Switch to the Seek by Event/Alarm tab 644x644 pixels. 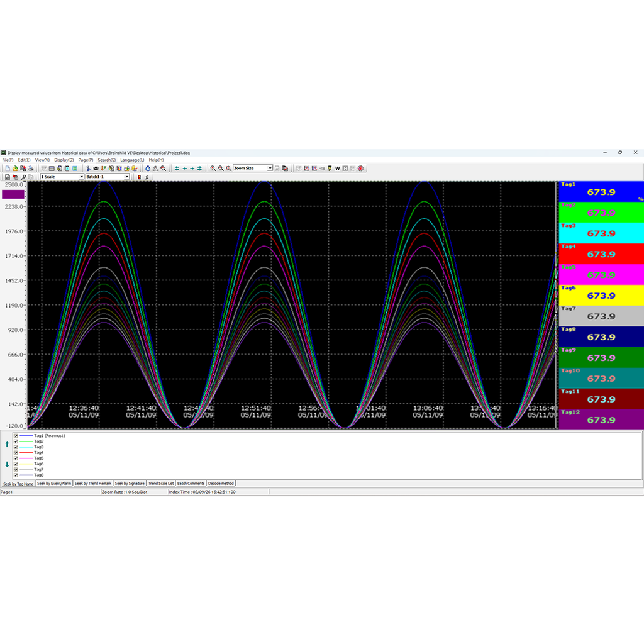(x=53, y=483)
